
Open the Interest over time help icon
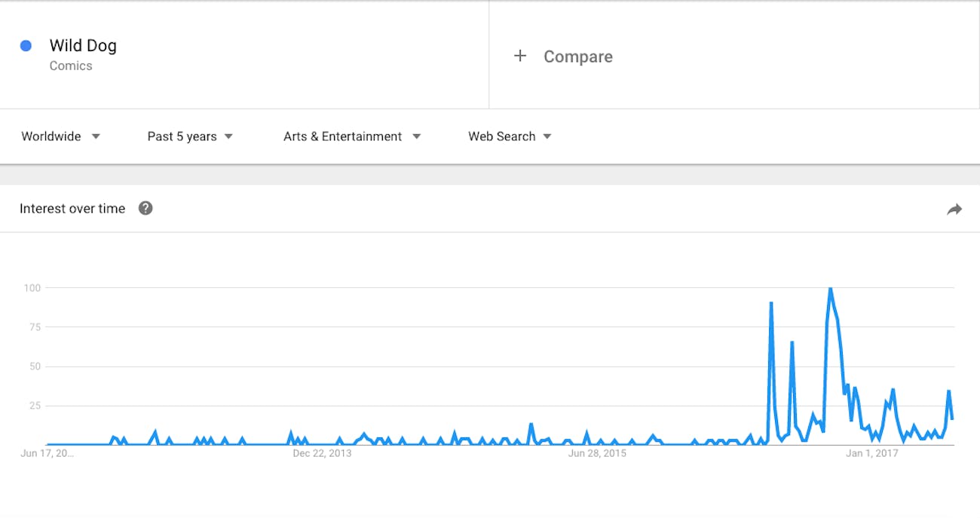coord(145,208)
